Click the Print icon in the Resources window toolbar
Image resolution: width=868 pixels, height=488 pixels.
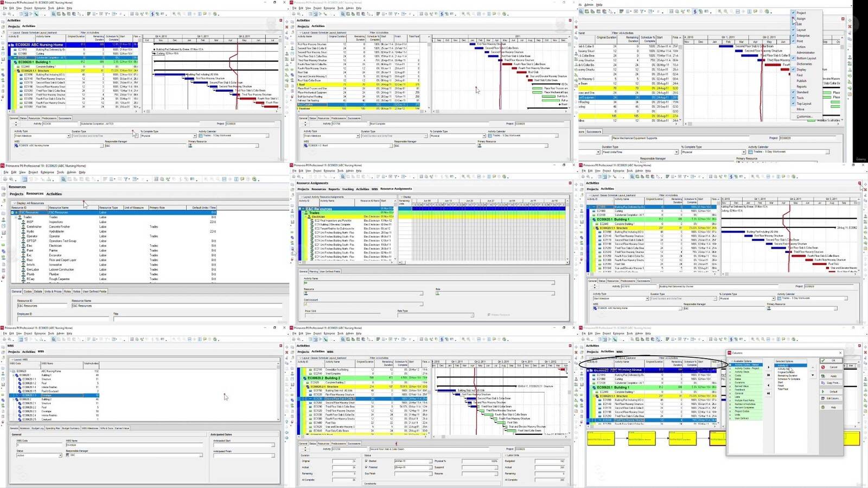point(5,179)
